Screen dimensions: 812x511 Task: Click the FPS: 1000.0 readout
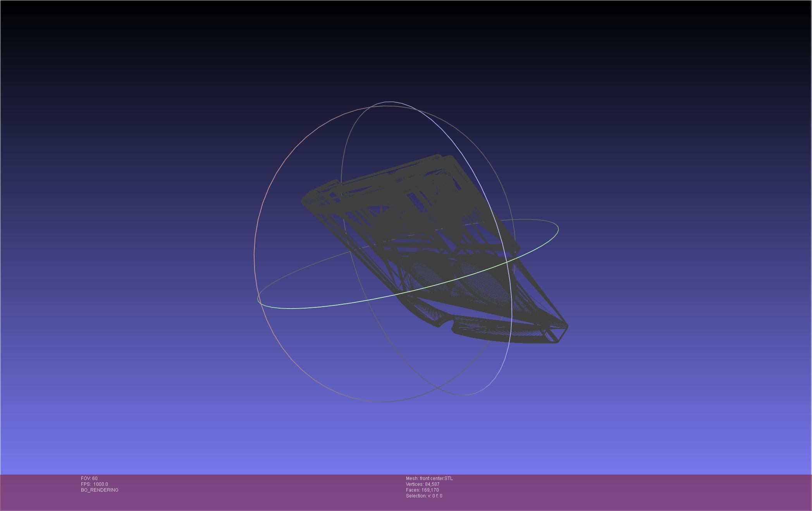point(95,484)
